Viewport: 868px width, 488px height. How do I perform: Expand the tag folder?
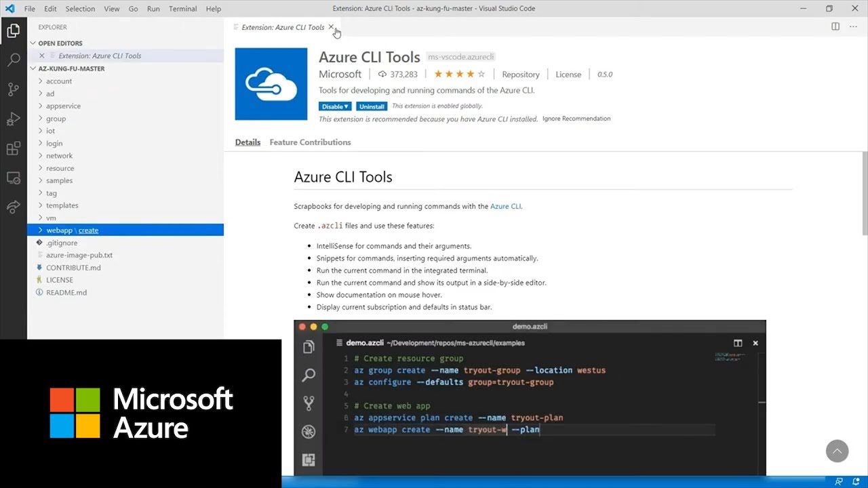[x=125, y=192]
